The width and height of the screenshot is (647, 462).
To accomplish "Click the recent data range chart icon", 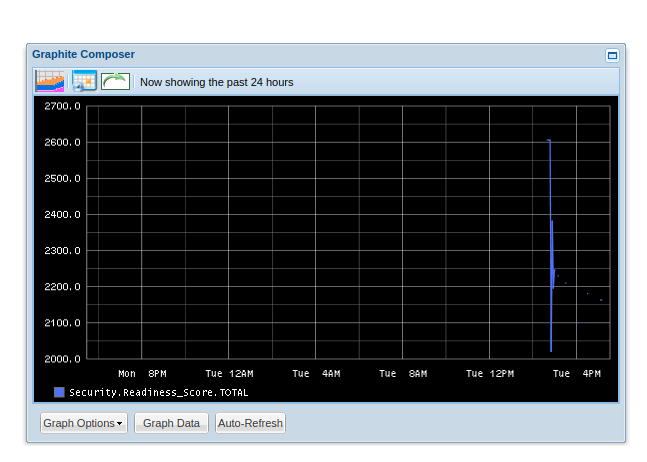I will 49,81.
